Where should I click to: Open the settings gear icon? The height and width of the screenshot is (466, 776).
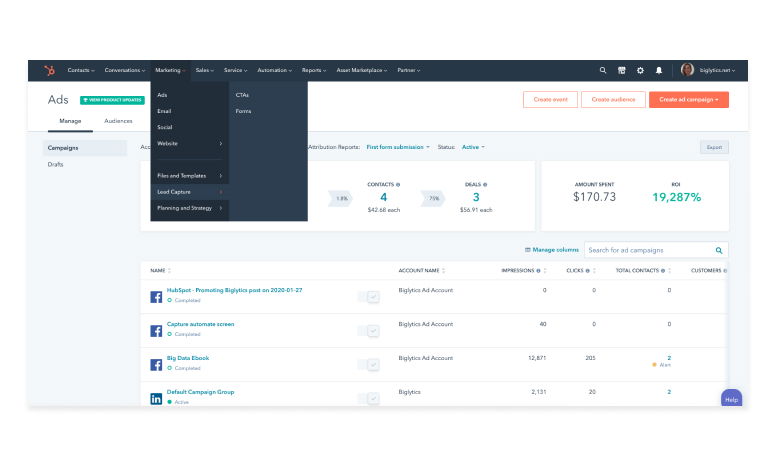click(x=640, y=70)
